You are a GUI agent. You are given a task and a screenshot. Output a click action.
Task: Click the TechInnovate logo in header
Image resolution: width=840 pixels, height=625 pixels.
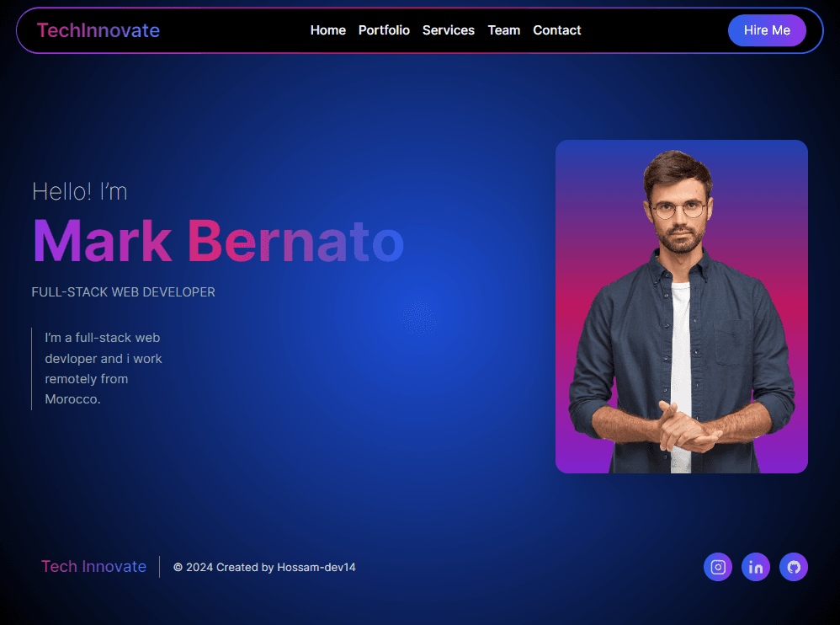point(98,30)
